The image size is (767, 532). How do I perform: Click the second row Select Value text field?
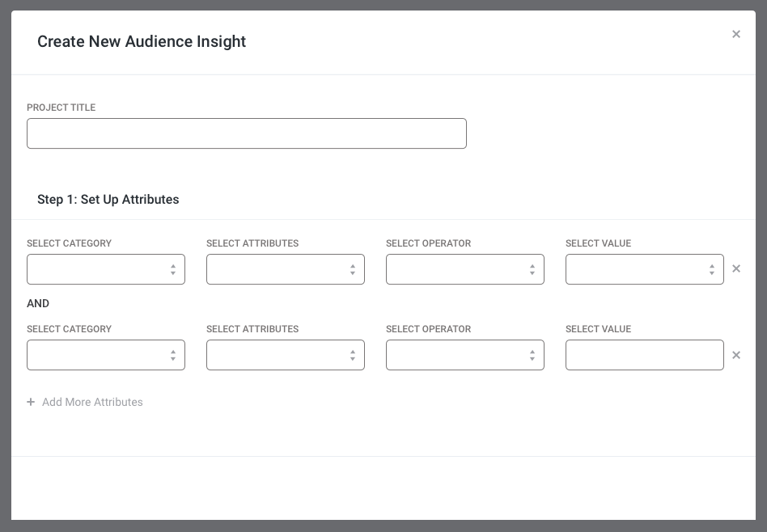[x=644, y=355]
